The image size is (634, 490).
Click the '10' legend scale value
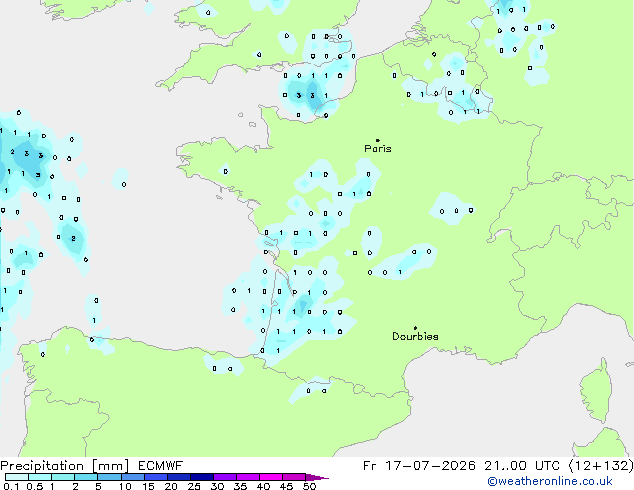click(125, 486)
